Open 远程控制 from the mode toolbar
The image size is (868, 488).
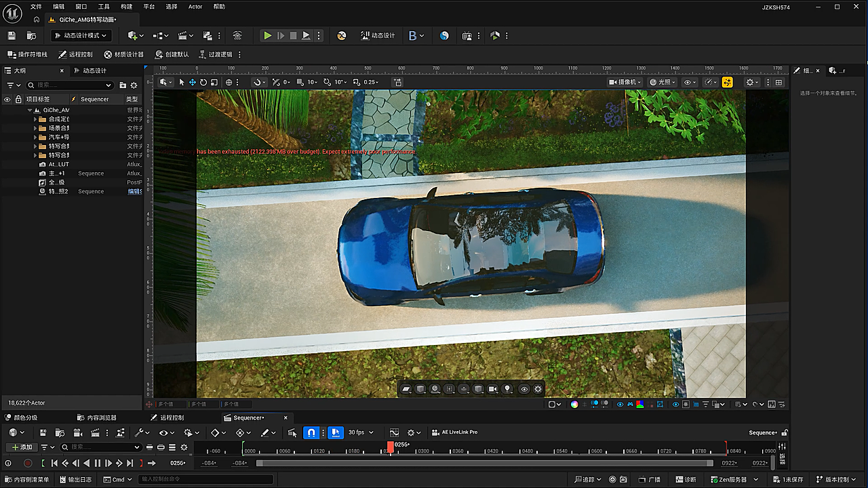75,54
